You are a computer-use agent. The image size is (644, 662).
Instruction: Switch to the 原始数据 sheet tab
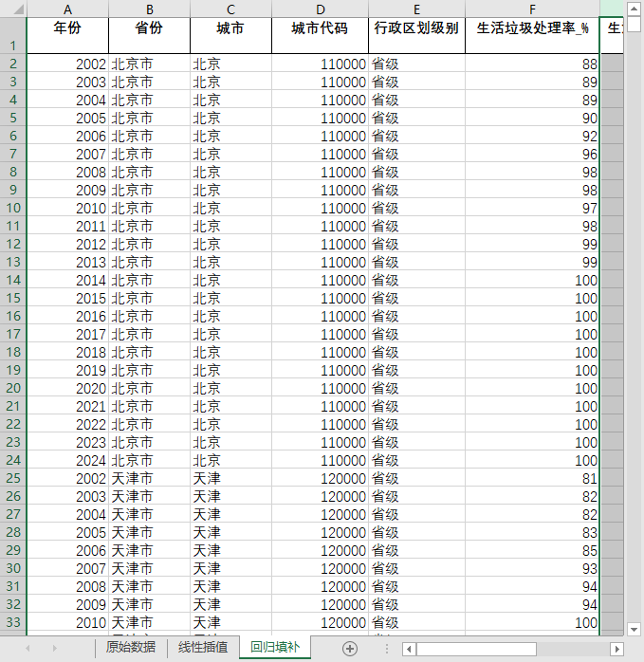[x=131, y=647]
